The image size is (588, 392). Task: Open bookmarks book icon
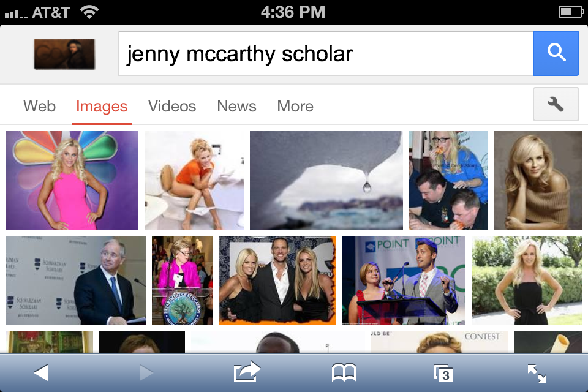point(344,373)
